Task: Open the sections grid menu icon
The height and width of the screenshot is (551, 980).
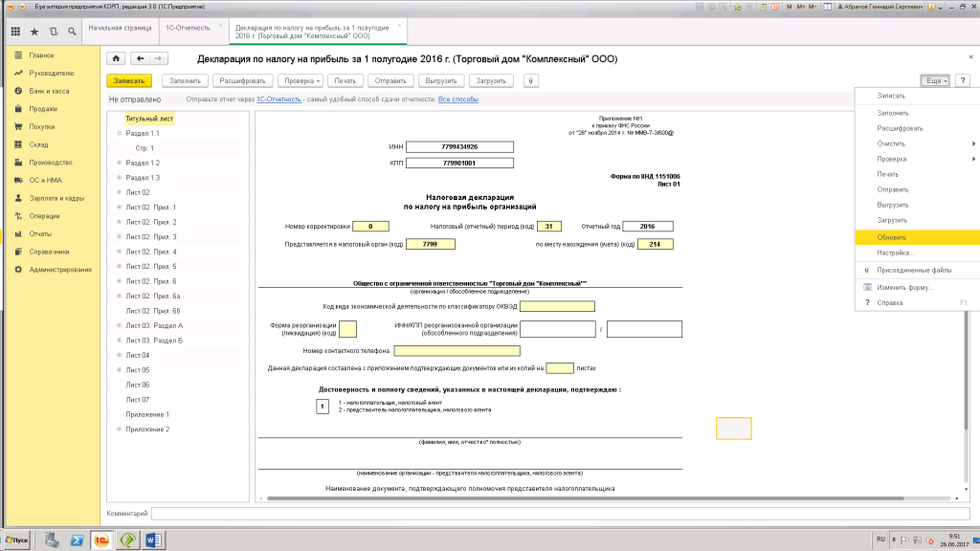Action: (x=15, y=32)
